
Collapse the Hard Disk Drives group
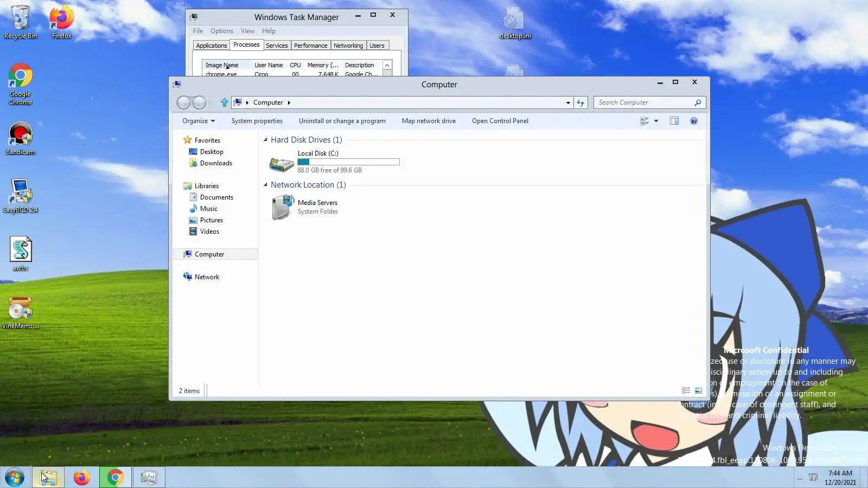(266, 140)
